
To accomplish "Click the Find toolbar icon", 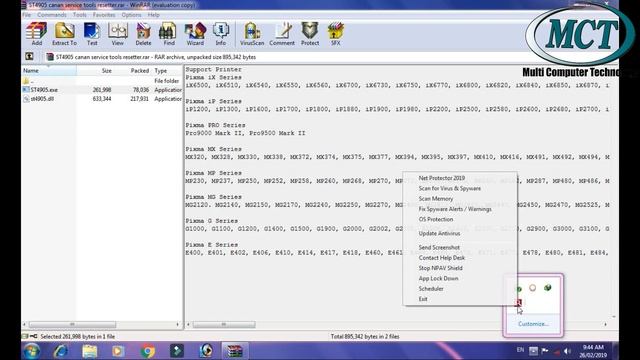I will point(169,34).
